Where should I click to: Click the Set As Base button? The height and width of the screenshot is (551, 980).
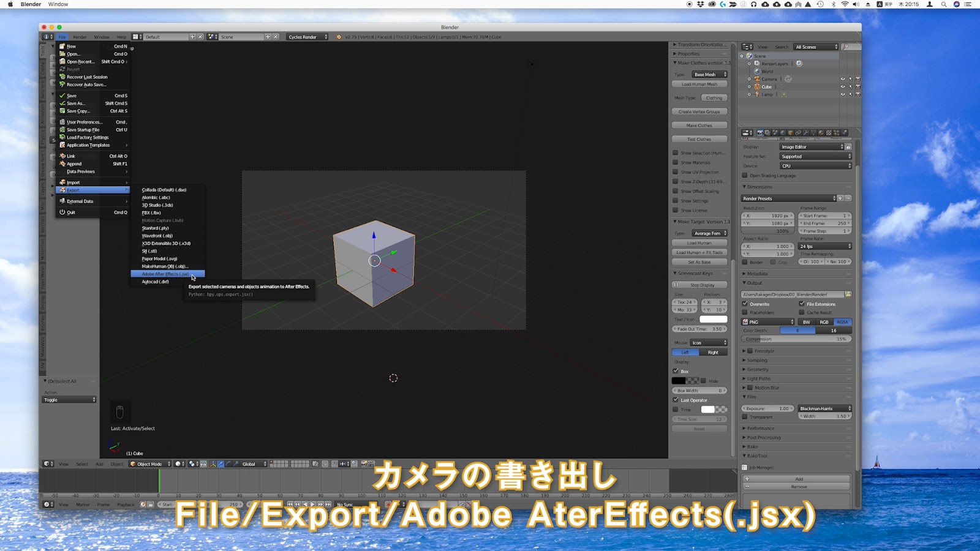coord(699,262)
